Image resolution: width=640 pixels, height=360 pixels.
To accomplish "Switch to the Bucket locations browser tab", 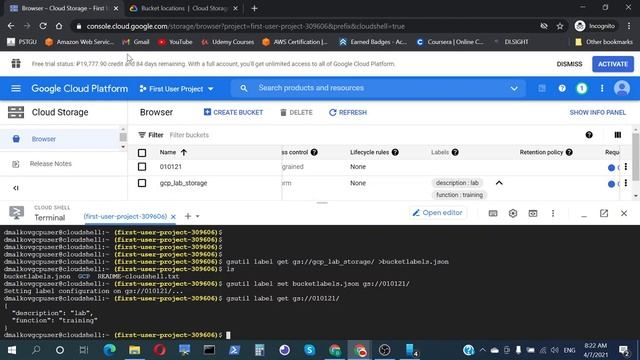I will point(183,8).
